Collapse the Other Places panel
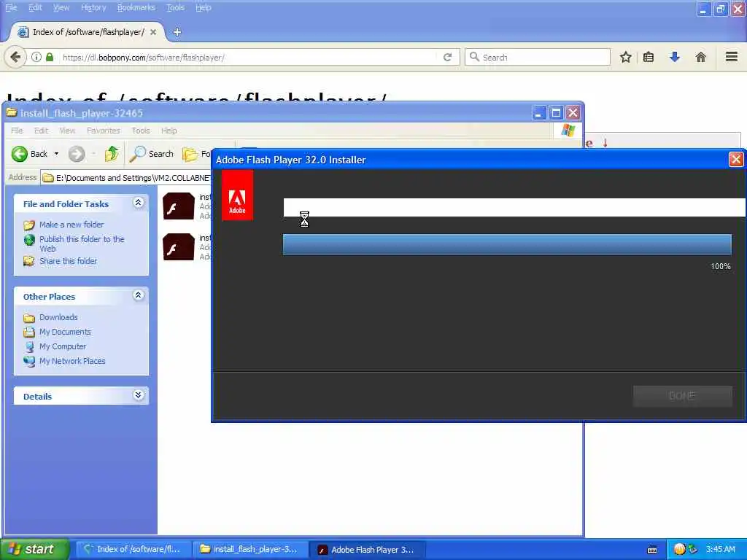Screen dimensions: 747x560 coord(138,295)
